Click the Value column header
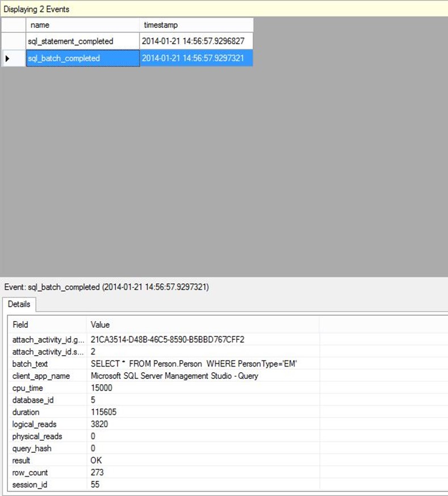The width and height of the screenshot is (448, 496). pos(203,324)
